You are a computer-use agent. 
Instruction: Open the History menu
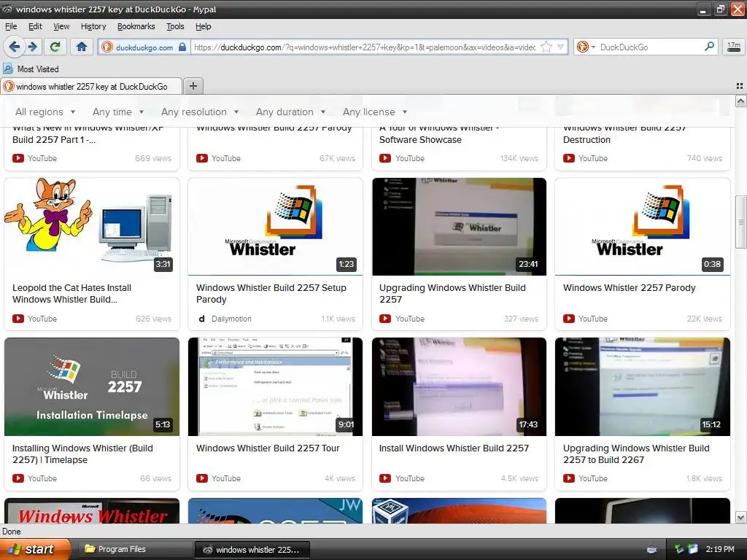pos(93,27)
